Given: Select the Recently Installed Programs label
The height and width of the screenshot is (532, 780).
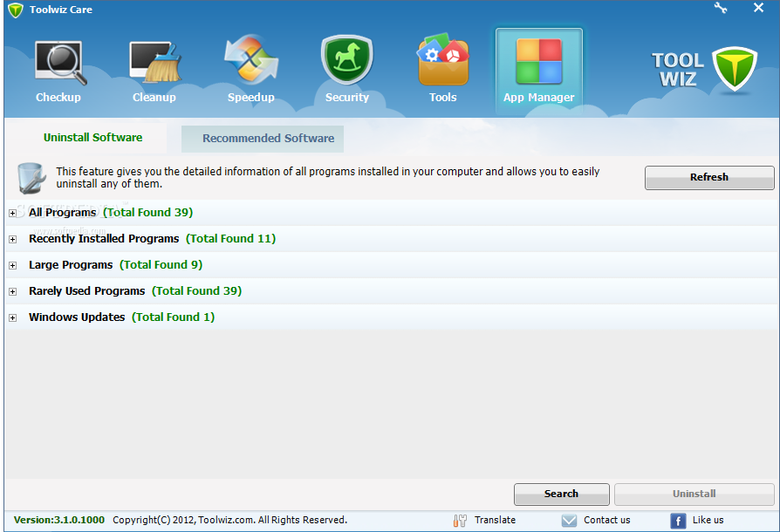Looking at the screenshot, I should pyautogui.click(x=104, y=239).
